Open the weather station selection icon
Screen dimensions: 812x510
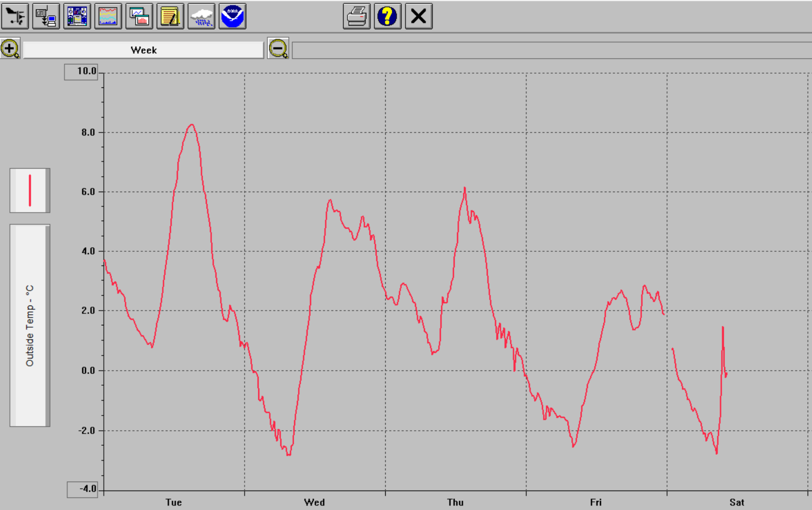(15, 17)
